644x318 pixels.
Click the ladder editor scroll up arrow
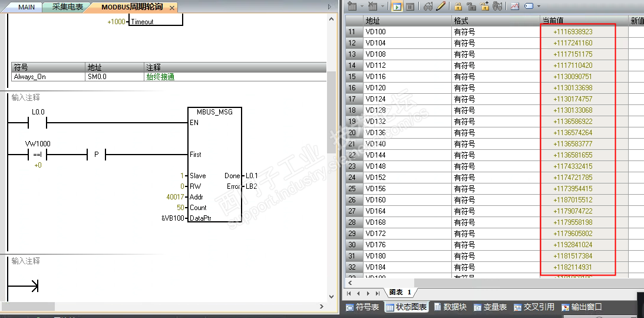332,19
